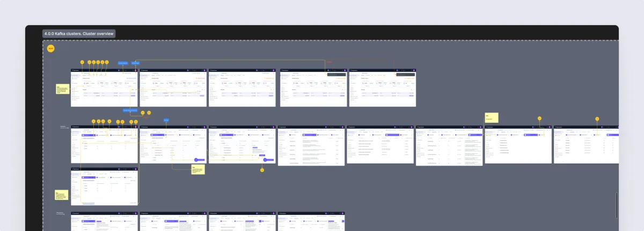Select the first mockup thumbnail in the top row
Image resolution: width=644 pixels, height=231 pixels.
click(x=104, y=87)
